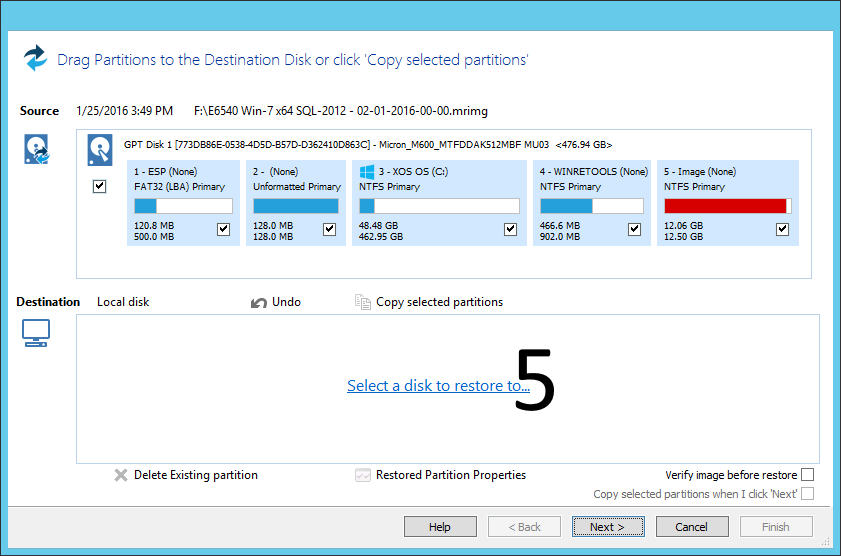Uncheck the 1 - ESP partition checkbox
The width and height of the screenshot is (841, 556).
(224, 229)
